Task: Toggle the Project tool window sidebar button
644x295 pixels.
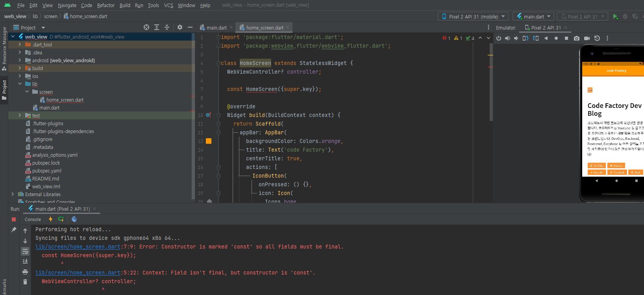Action: [4, 89]
